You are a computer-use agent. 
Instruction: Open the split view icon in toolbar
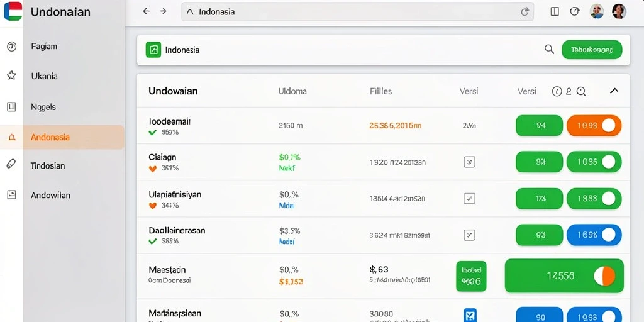click(x=555, y=11)
